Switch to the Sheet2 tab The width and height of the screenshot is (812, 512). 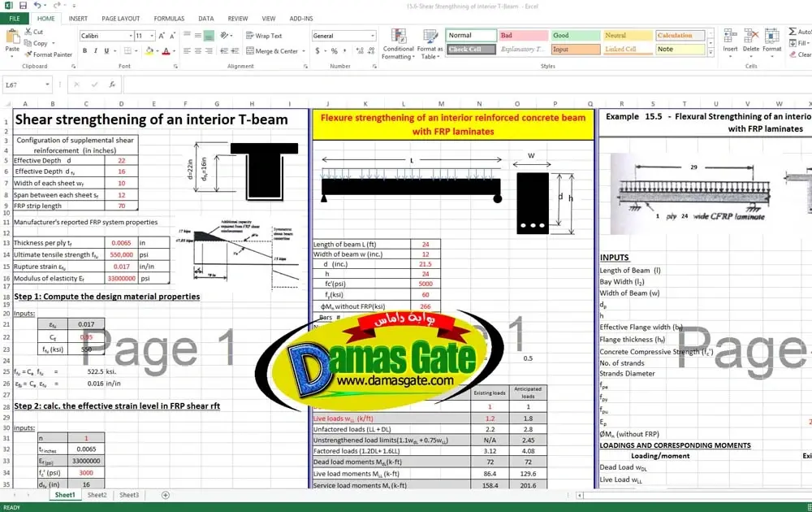(x=97, y=496)
